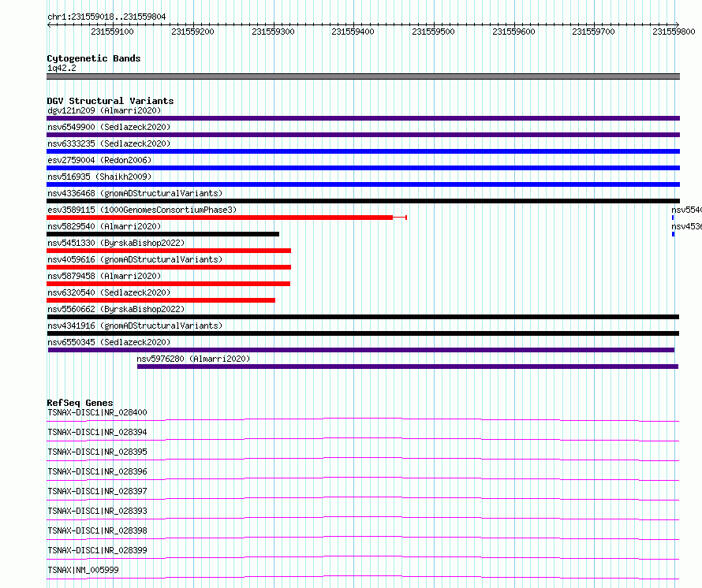702x588 pixels.
Task: Click the esv2759004 (Redon2006) blue bar
Action: pyautogui.click(x=363, y=168)
